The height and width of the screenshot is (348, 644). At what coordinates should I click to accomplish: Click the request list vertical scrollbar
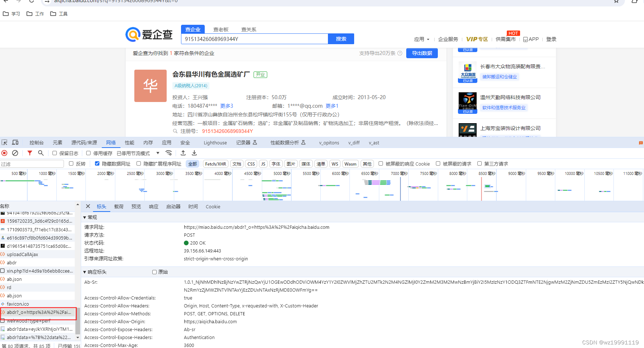(78, 321)
